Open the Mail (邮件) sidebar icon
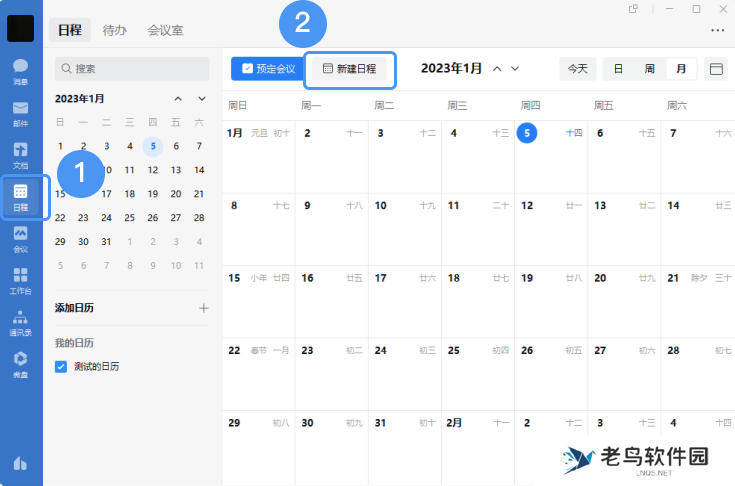The height and width of the screenshot is (486, 735). tap(21, 114)
